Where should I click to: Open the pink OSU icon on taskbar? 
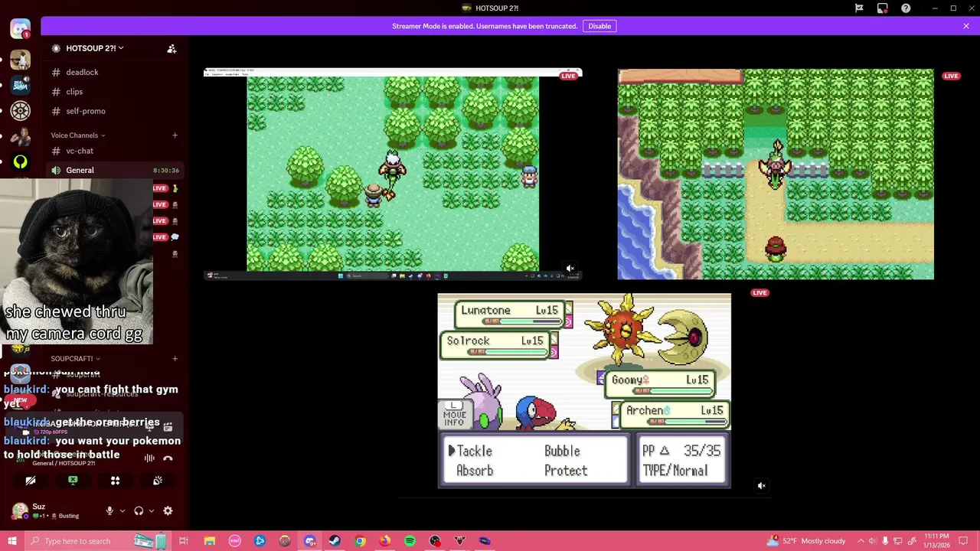click(x=234, y=541)
